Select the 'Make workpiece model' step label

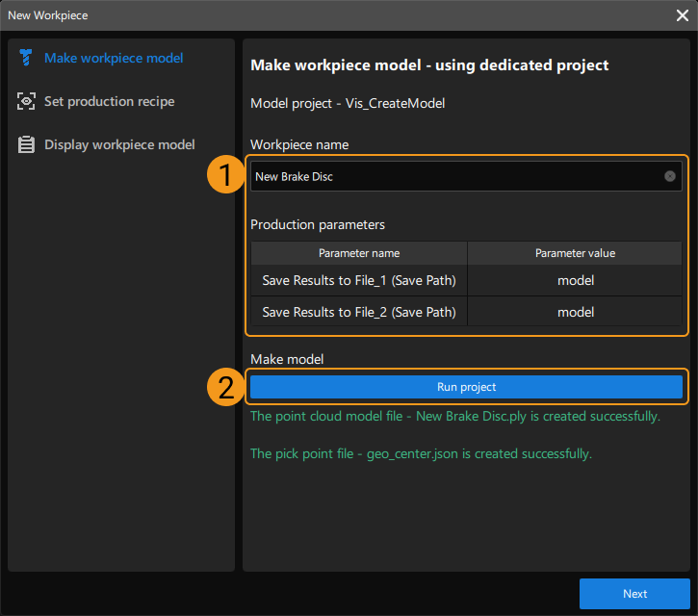[114, 58]
